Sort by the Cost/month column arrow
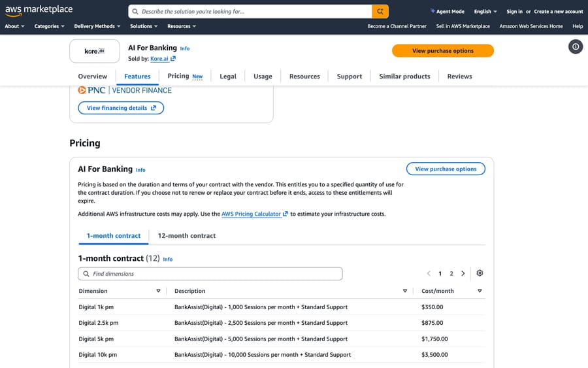Viewport: 588px width, 368px height. pyautogui.click(x=480, y=291)
